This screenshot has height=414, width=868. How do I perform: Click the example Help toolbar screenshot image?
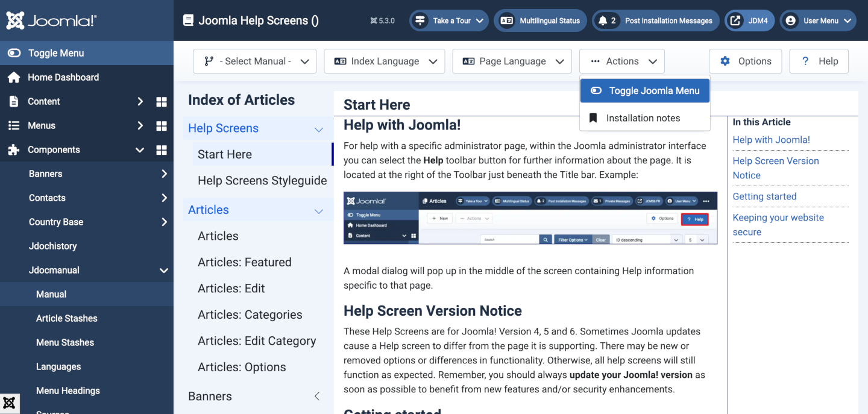pos(530,218)
